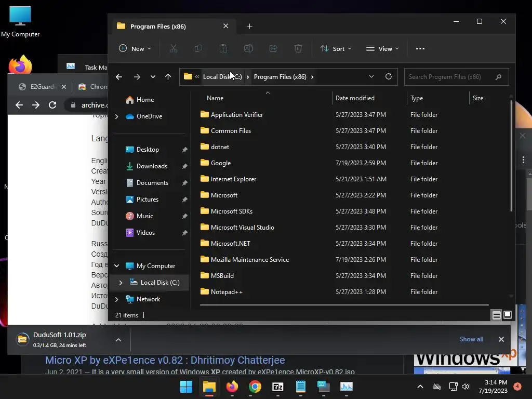The width and height of the screenshot is (532, 399).
Task: Expand the OneDrive tree node
Action: pos(117,116)
